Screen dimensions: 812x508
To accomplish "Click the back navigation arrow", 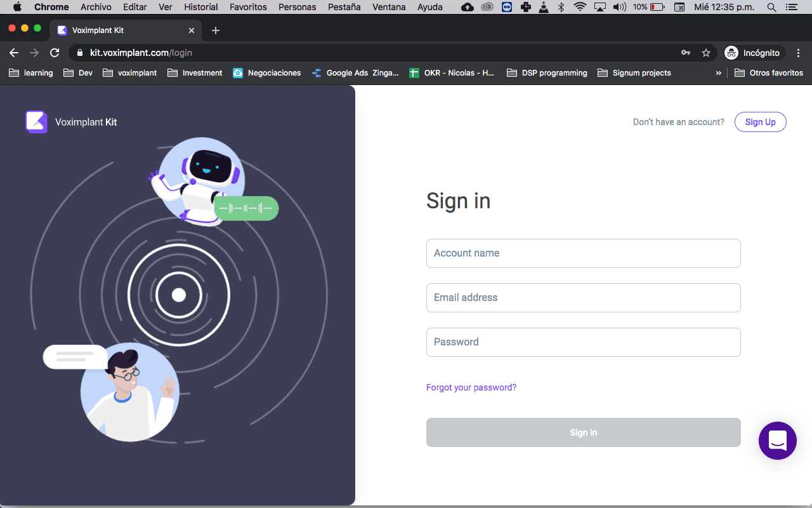I will pyautogui.click(x=14, y=53).
